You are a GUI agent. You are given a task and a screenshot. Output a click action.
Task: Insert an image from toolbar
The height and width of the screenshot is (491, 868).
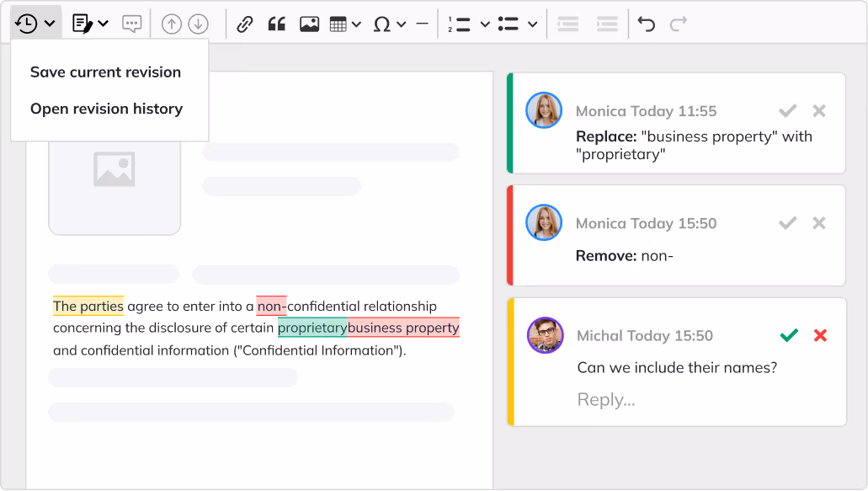[x=309, y=24]
